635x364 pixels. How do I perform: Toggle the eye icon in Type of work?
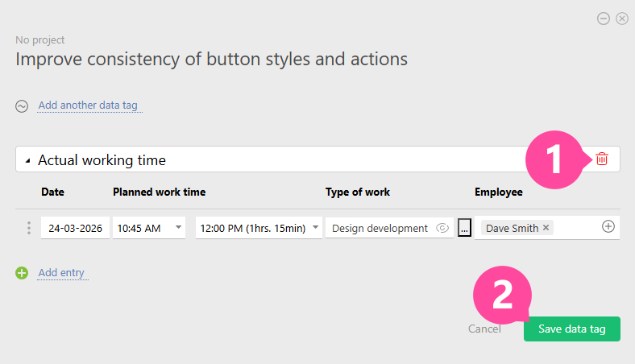442,228
